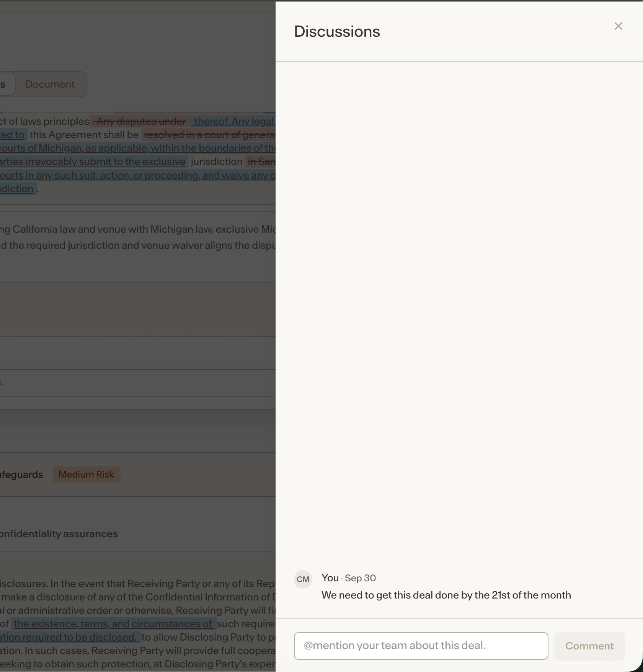Image resolution: width=643 pixels, height=672 pixels.
Task: Click the CM avatar on the comment
Action: coord(303,579)
